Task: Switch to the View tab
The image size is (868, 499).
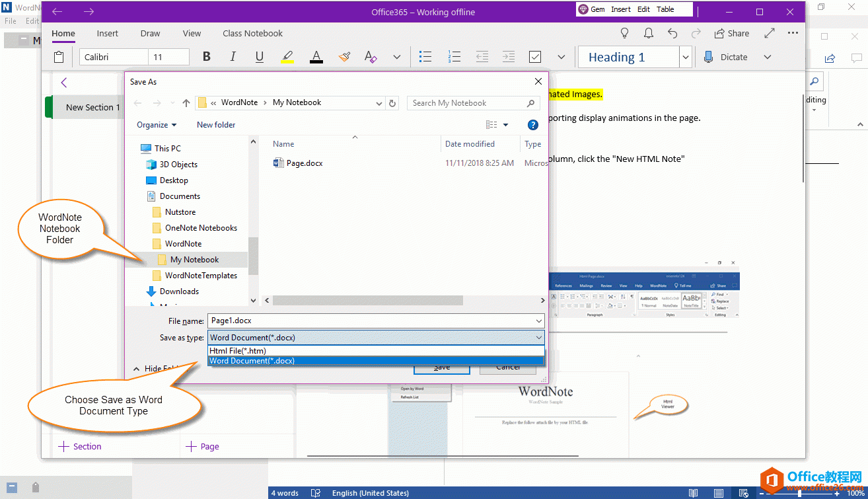Action: click(x=192, y=33)
